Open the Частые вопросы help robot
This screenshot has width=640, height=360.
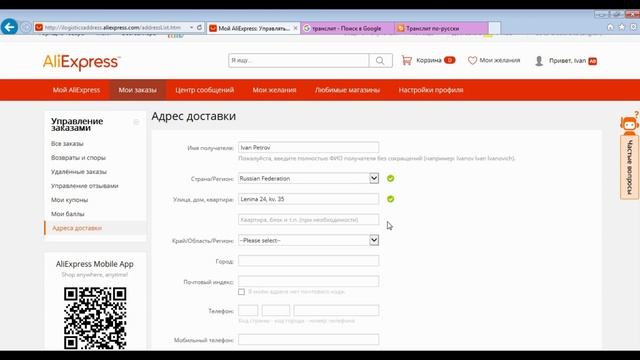coord(629,124)
